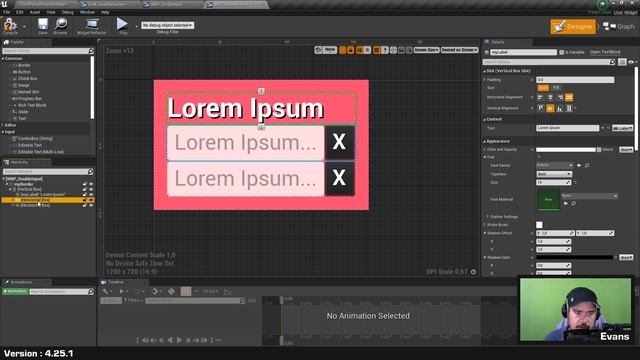Screen dimensions: 640x360
Task: Open the Edit menu
Action: (20, 12)
